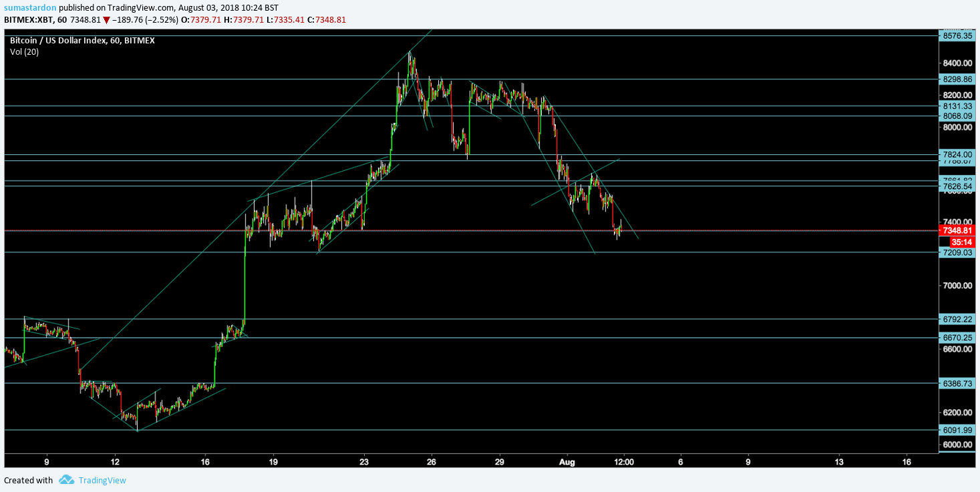Click the 13 date label on time axis
980x492 pixels.
(x=839, y=461)
